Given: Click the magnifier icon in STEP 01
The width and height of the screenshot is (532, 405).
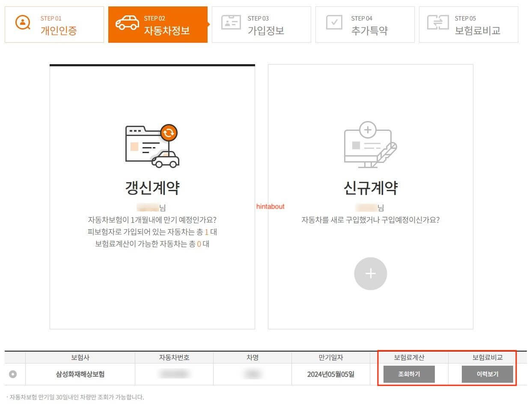Looking at the screenshot, I should coord(23,23).
